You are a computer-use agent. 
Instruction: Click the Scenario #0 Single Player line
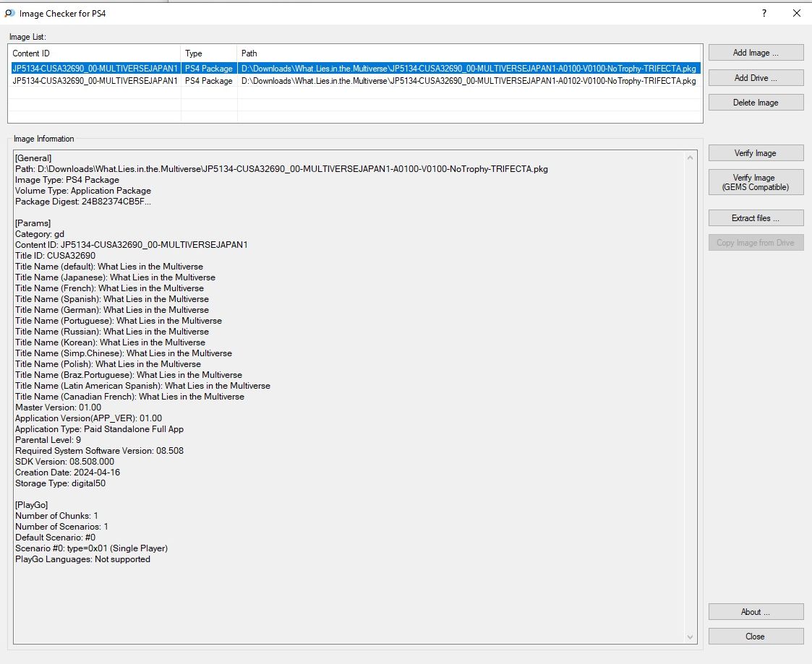coord(91,548)
